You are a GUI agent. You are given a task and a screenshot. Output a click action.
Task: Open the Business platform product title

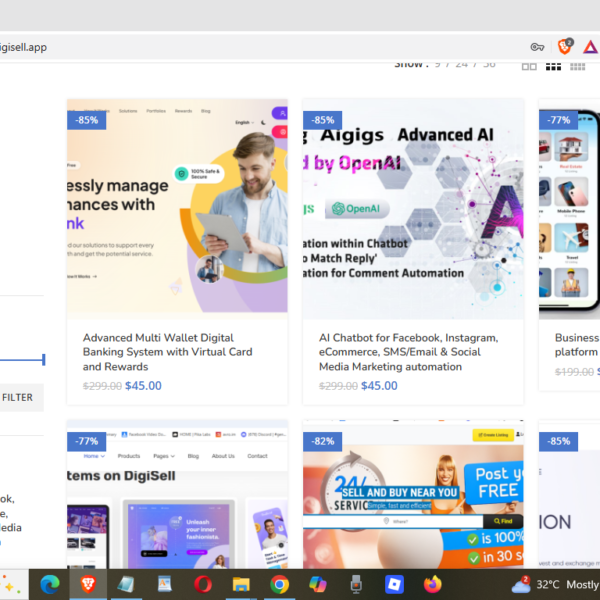577,345
